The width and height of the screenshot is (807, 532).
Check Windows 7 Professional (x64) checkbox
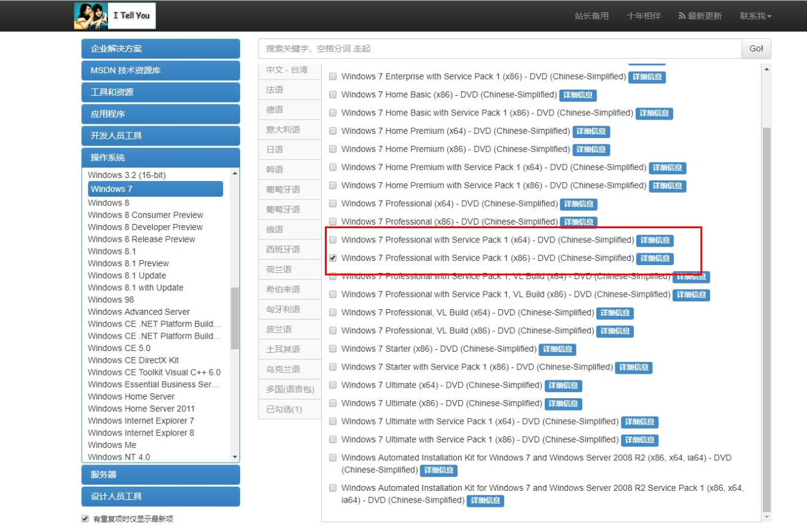[x=333, y=204]
